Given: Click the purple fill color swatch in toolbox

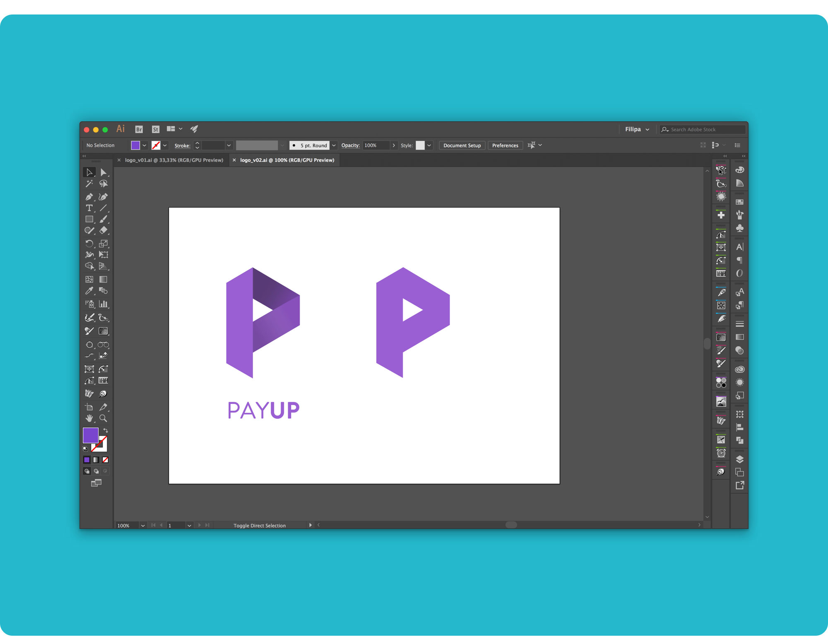Looking at the screenshot, I should click(x=90, y=435).
